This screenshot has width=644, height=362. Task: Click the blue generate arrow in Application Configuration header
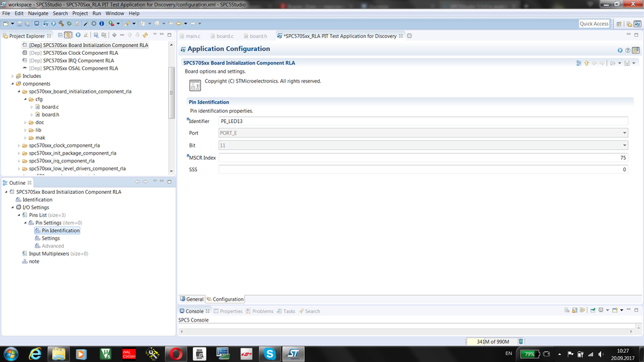(620, 50)
